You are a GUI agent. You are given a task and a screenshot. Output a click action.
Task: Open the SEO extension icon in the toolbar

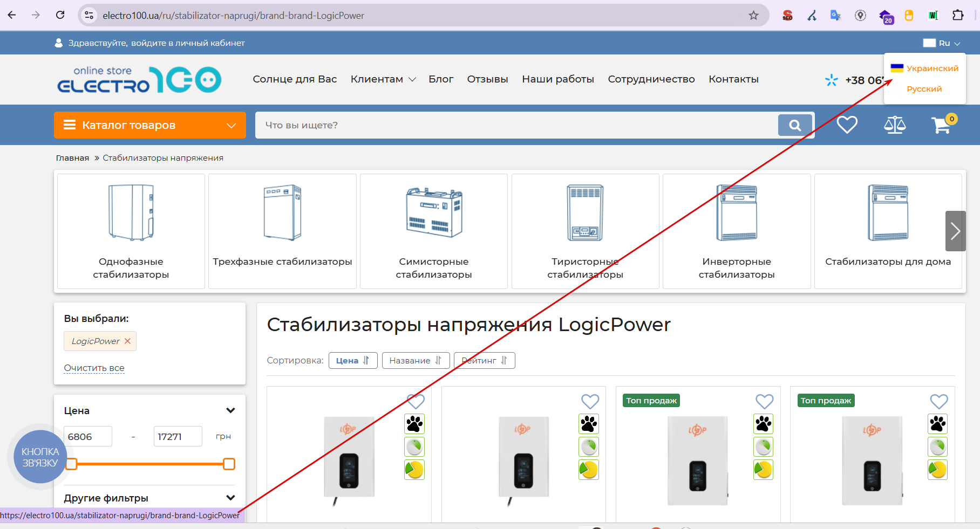(x=787, y=15)
